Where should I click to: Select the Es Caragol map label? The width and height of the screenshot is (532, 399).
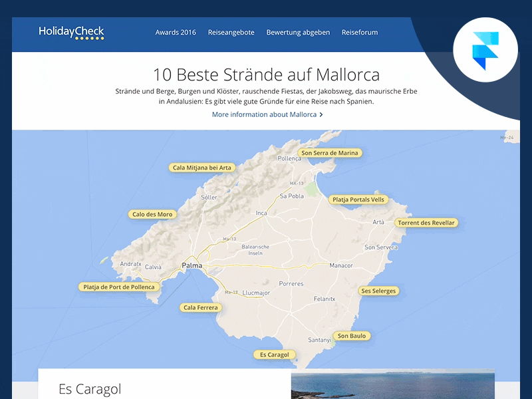[275, 354]
